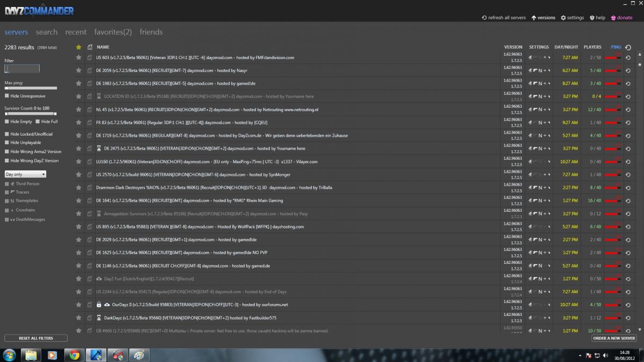Click the Max ping slider bar
644x362 pixels.
[x=31, y=87]
